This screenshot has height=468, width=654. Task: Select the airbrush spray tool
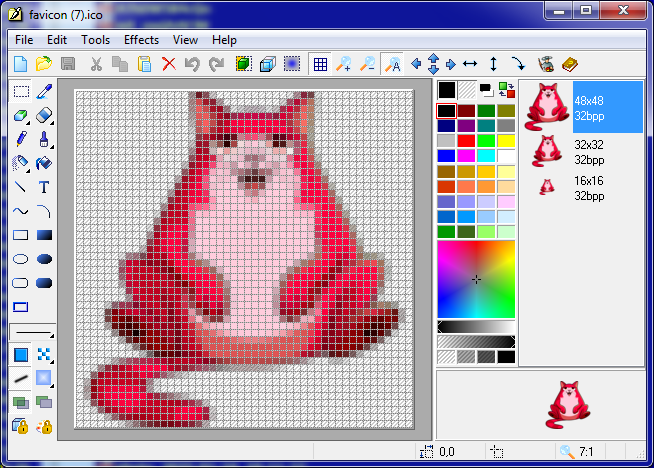click(20, 163)
